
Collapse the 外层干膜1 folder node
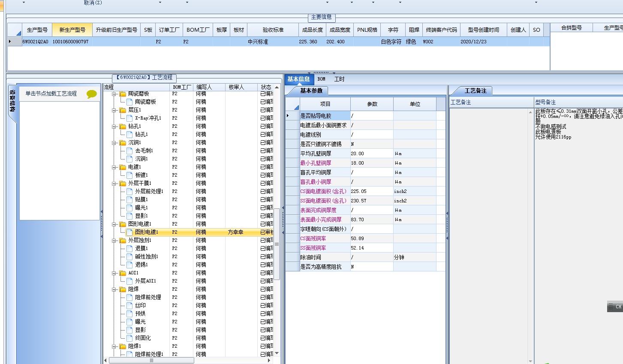click(114, 183)
